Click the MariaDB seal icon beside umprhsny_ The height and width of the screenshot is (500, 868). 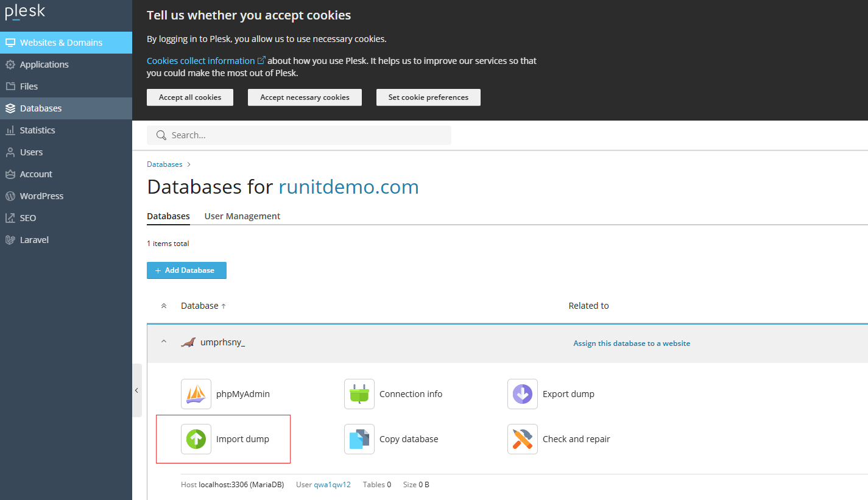point(189,342)
